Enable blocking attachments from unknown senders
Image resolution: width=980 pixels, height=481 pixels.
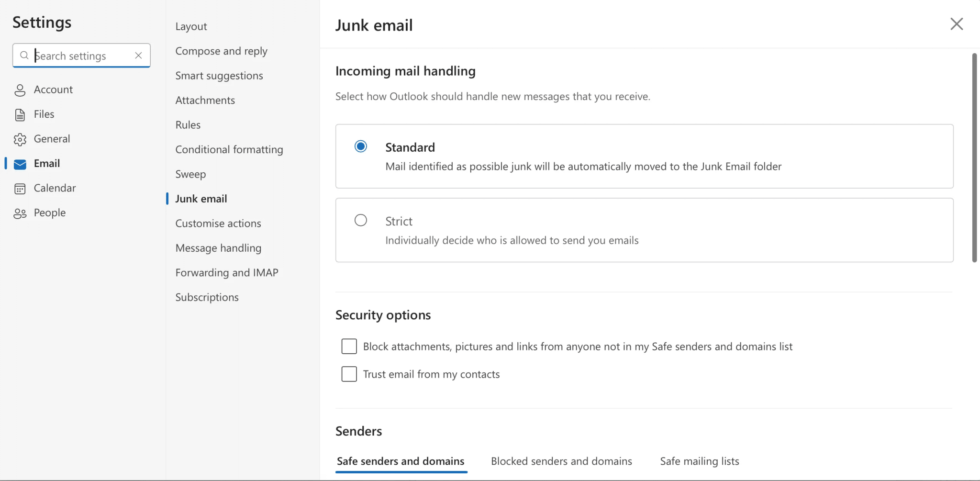pyautogui.click(x=349, y=346)
